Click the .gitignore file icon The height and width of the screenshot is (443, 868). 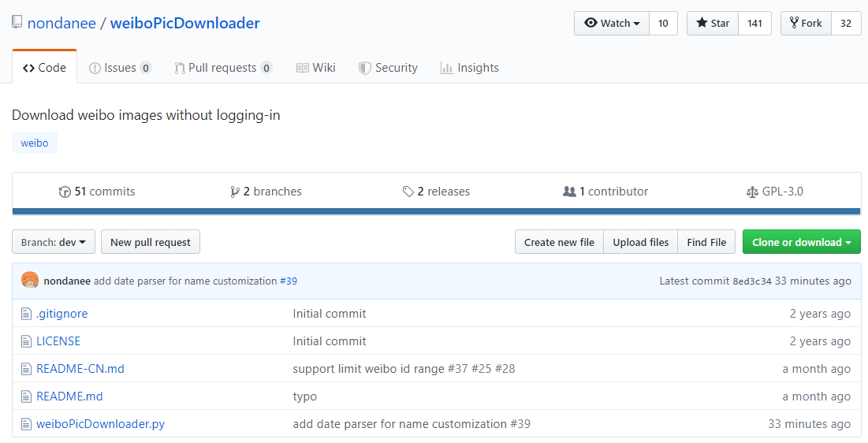pyautogui.click(x=26, y=314)
